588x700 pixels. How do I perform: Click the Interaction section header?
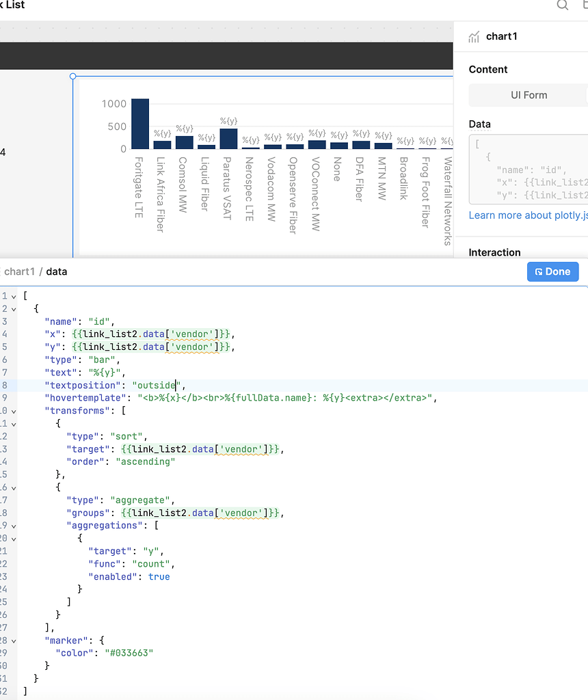(494, 252)
